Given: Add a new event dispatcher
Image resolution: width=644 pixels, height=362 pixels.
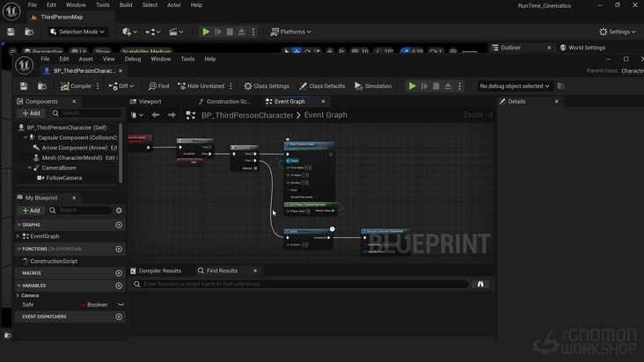Looking at the screenshot, I should tap(119, 316).
